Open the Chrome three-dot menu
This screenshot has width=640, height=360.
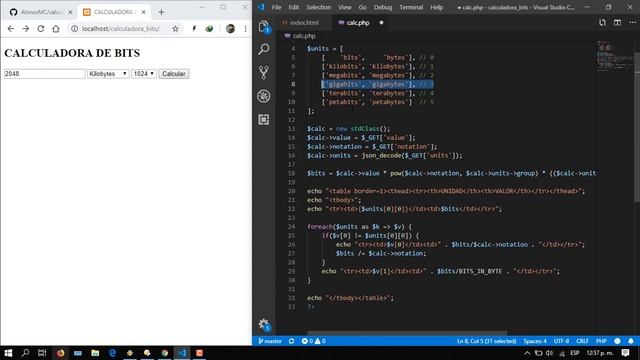click(x=245, y=29)
